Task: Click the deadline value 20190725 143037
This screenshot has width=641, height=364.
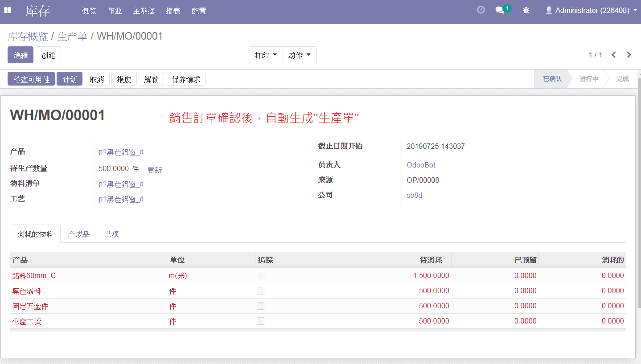Action: pyautogui.click(x=436, y=147)
